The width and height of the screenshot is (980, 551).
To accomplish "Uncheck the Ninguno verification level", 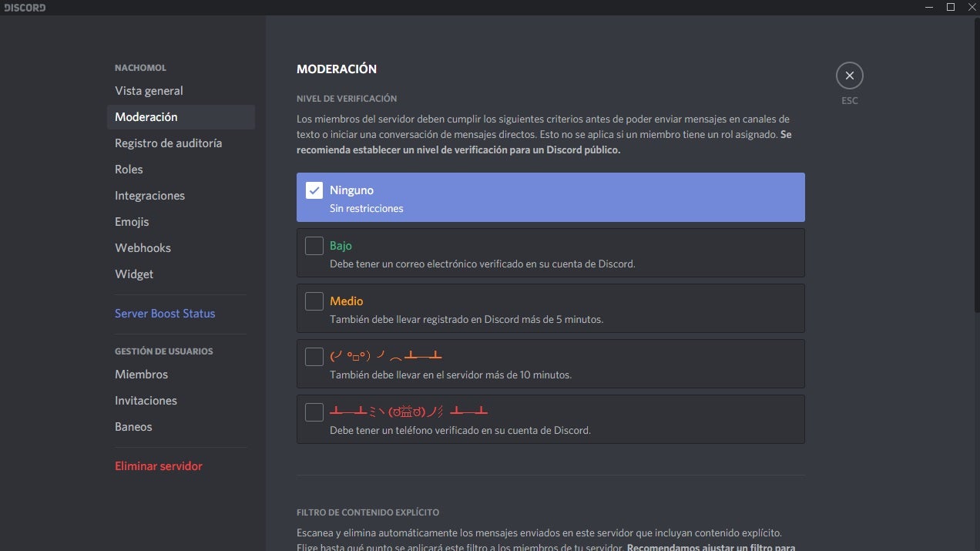I will (314, 190).
